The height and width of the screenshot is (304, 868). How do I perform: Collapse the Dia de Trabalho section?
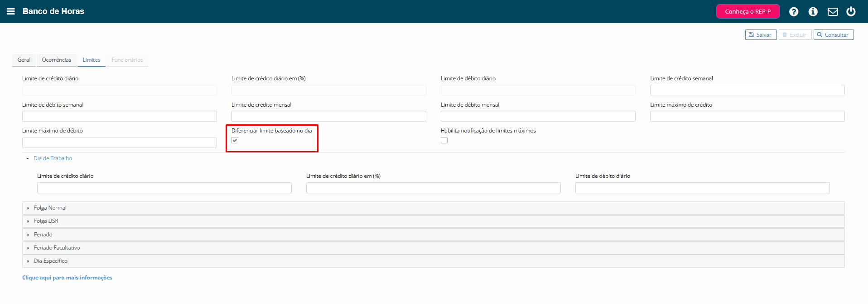(x=53, y=158)
